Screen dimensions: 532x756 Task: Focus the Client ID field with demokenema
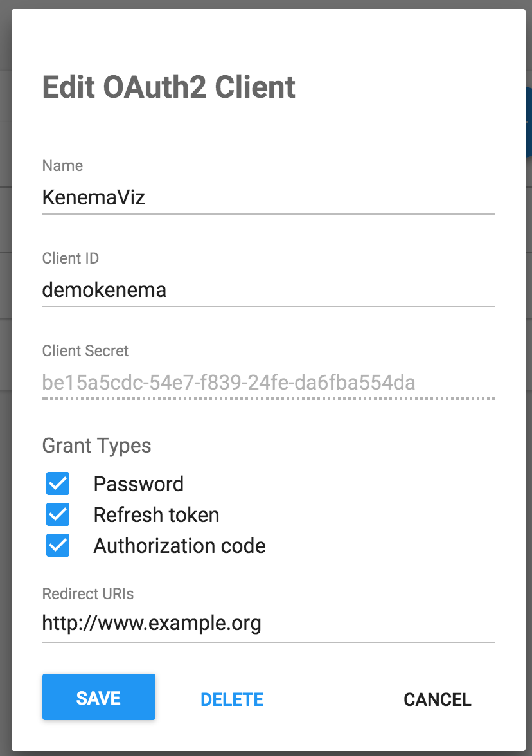tap(268, 290)
